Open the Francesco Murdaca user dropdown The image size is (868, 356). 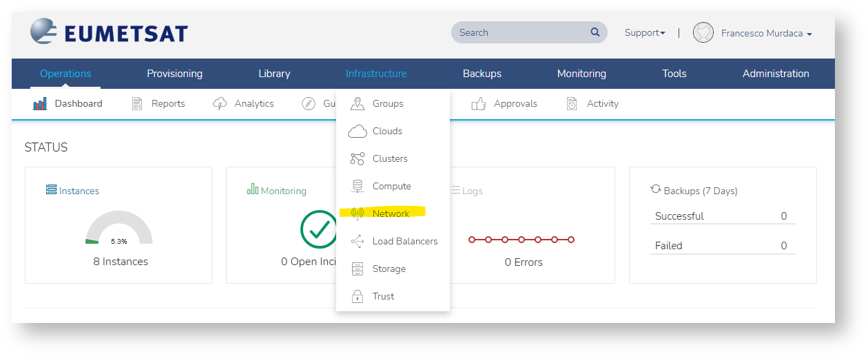(766, 33)
